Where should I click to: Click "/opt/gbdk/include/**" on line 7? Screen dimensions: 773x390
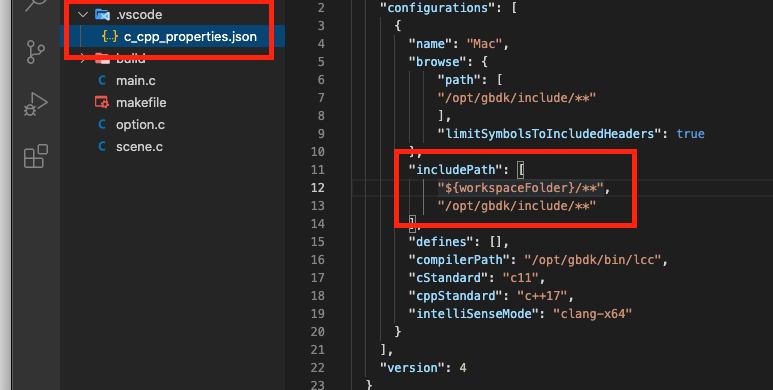point(517,98)
